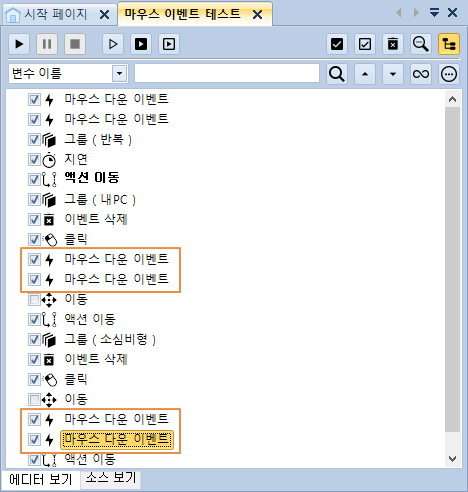The width and height of the screenshot is (468, 492).
Task: Toggle the 이벤트 삭제 checkbox under 그룹 ( 소심비형 )
Action: click(x=34, y=359)
